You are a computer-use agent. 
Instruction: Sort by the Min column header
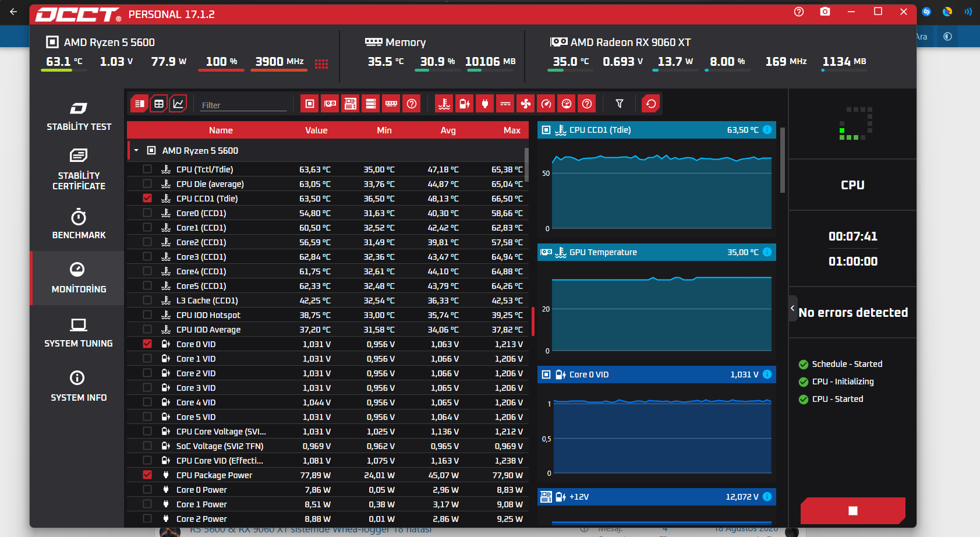pyautogui.click(x=384, y=130)
